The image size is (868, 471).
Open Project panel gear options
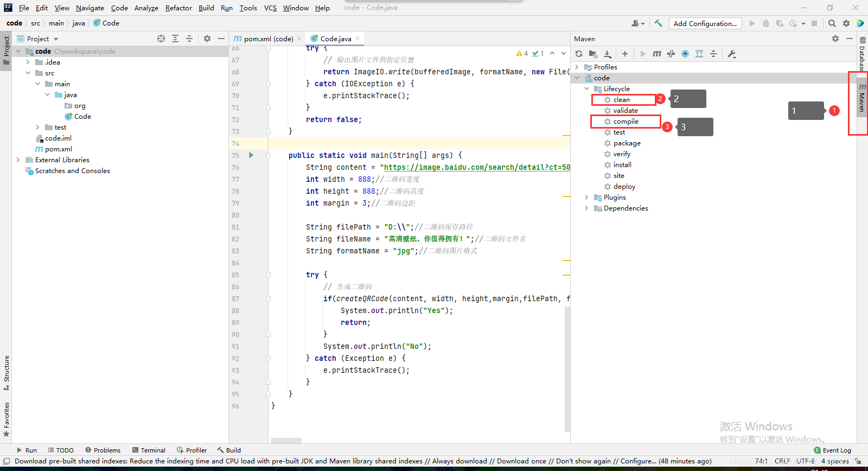(x=207, y=39)
